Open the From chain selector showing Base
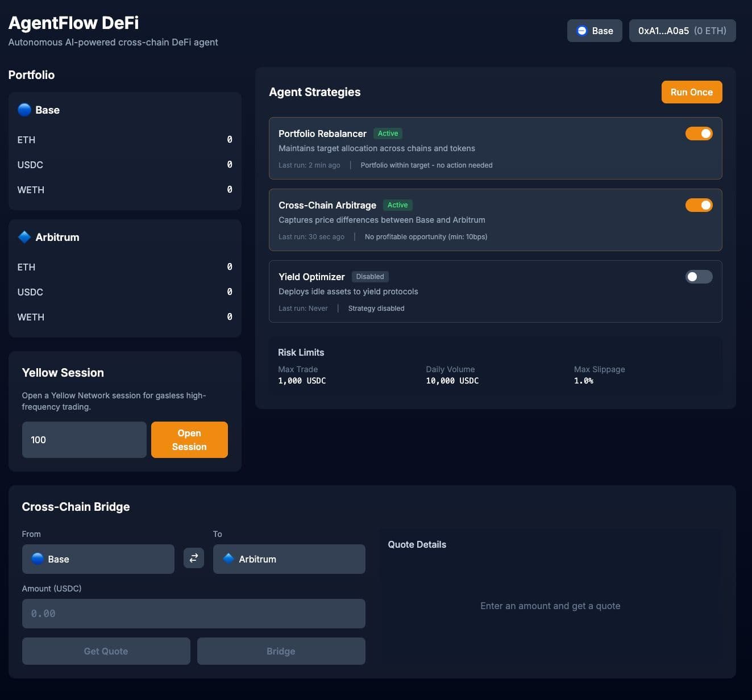 click(x=98, y=559)
